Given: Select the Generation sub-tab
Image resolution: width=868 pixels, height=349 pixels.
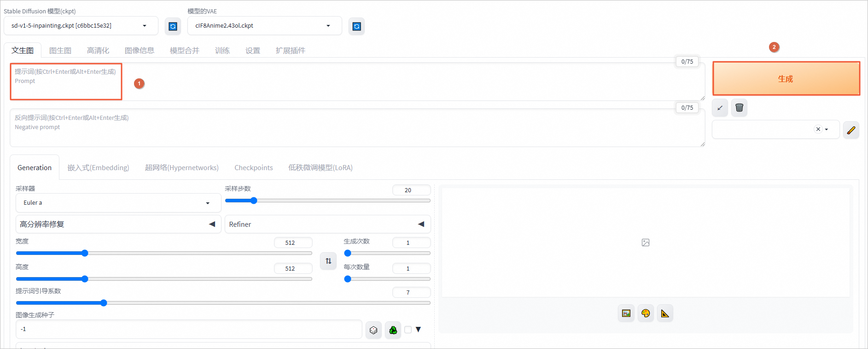Looking at the screenshot, I should pyautogui.click(x=35, y=168).
